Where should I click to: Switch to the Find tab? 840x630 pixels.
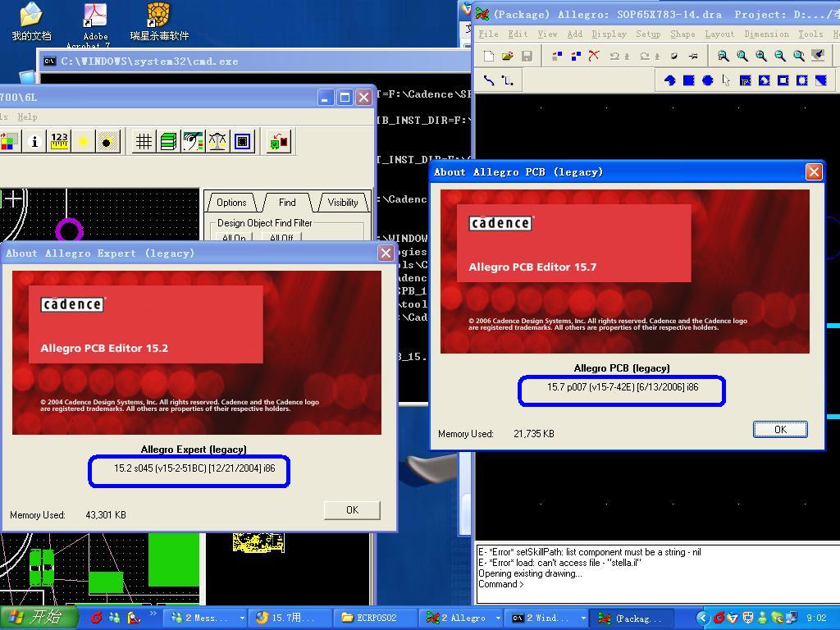point(287,203)
